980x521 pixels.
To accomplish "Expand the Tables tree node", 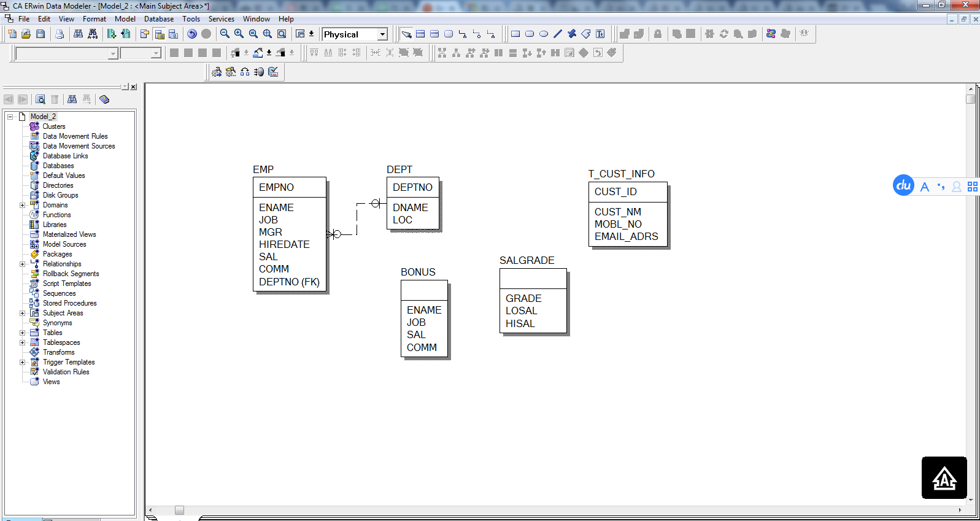I will (x=22, y=333).
